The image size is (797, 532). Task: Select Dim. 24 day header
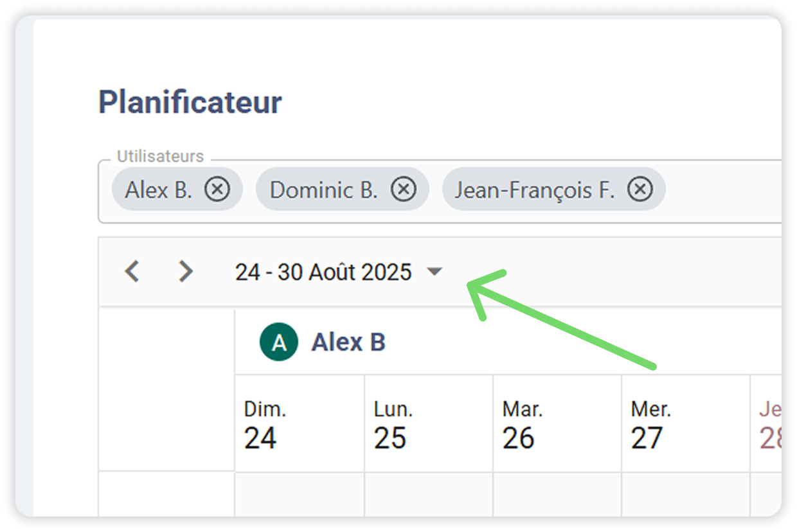point(300,425)
